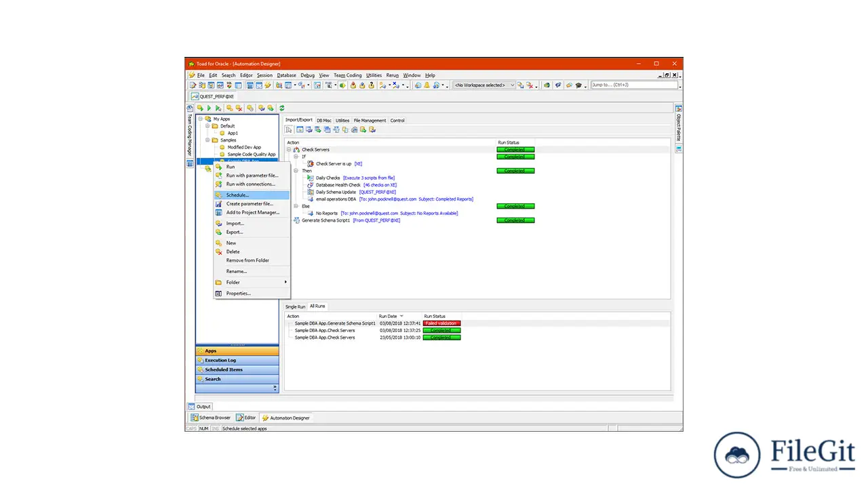Switch to the Control tab

[397, 121]
